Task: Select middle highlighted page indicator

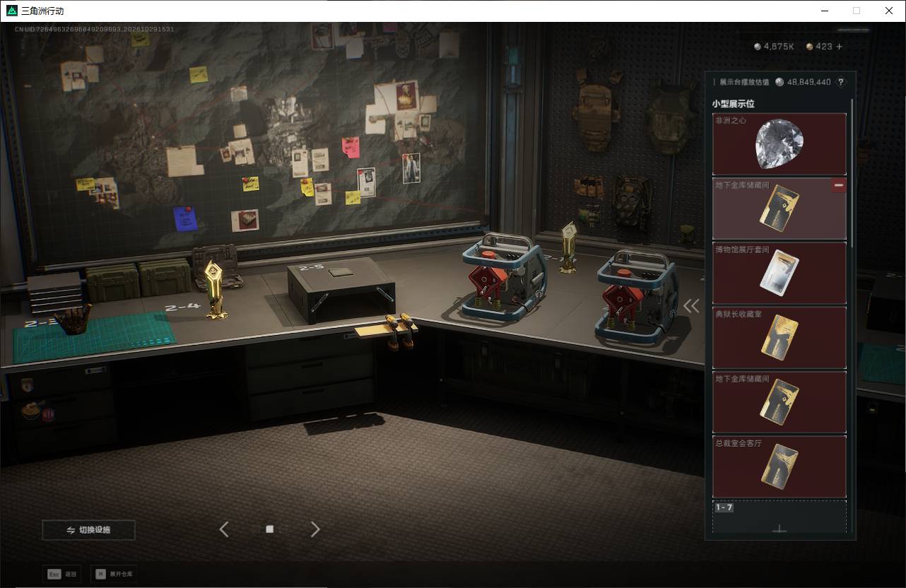Action: coord(269,529)
